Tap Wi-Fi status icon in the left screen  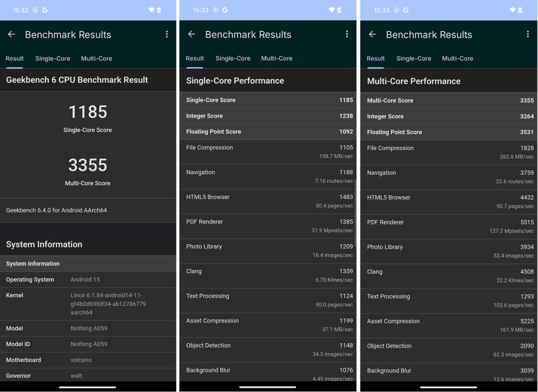coord(151,10)
